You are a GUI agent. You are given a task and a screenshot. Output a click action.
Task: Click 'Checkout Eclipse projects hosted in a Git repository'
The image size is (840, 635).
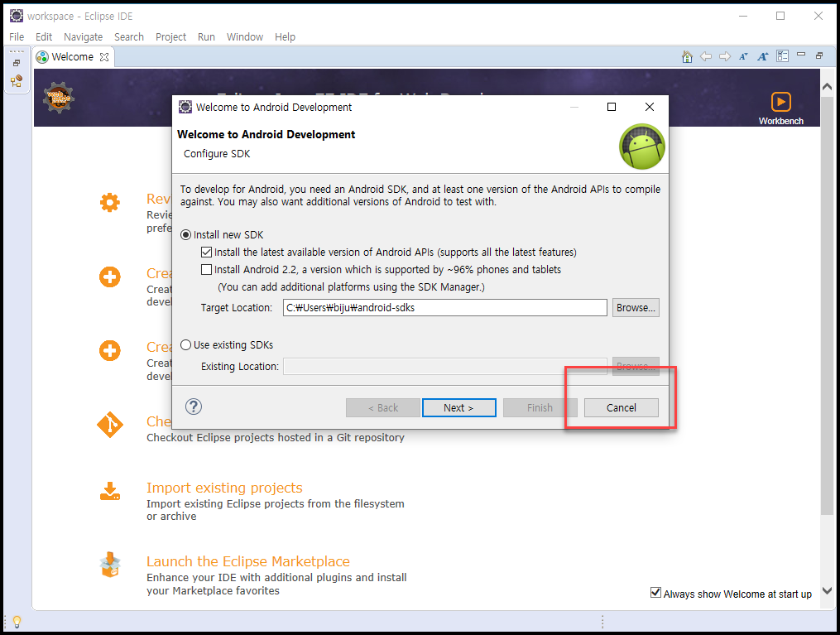(276, 437)
